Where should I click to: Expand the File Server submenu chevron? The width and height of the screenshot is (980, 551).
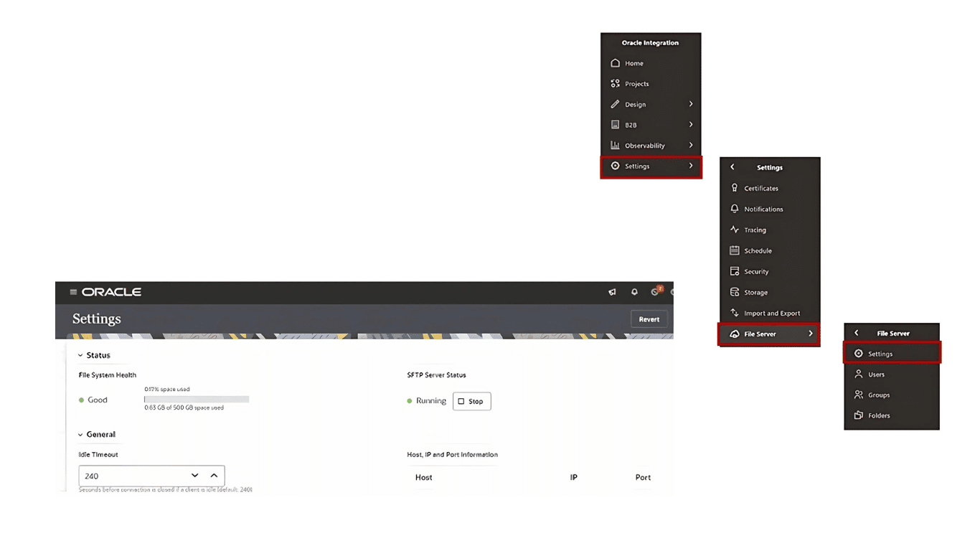(811, 334)
